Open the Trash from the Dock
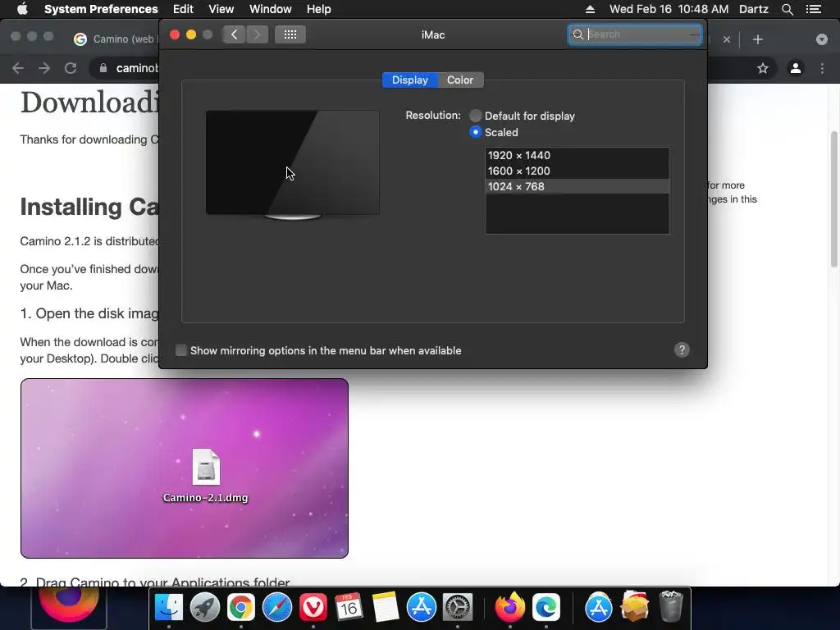 pyautogui.click(x=670, y=608)
